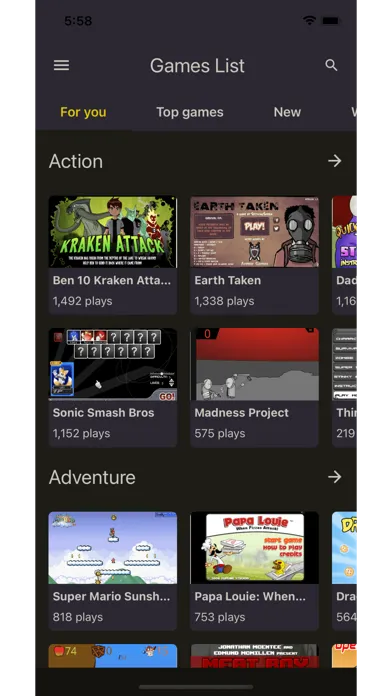Tap the Sonic Smash Bros title
Viewport: 392px width, 696px height.
(103, 412)
